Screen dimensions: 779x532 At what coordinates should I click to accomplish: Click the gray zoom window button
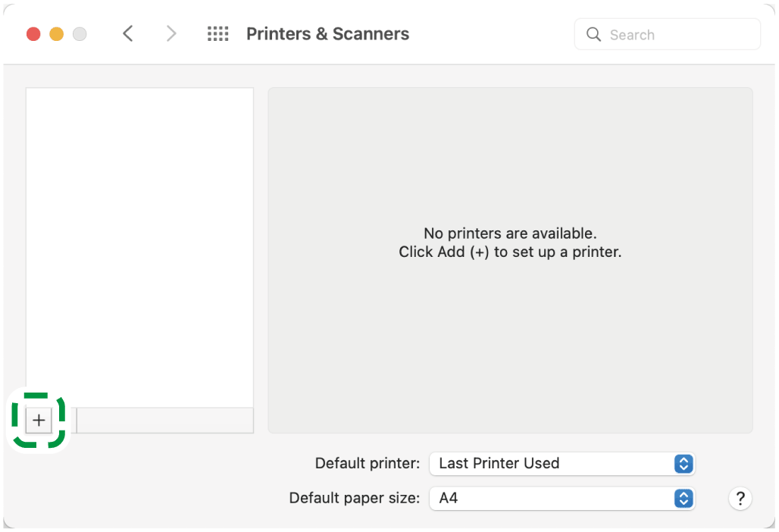coord(79,34)
